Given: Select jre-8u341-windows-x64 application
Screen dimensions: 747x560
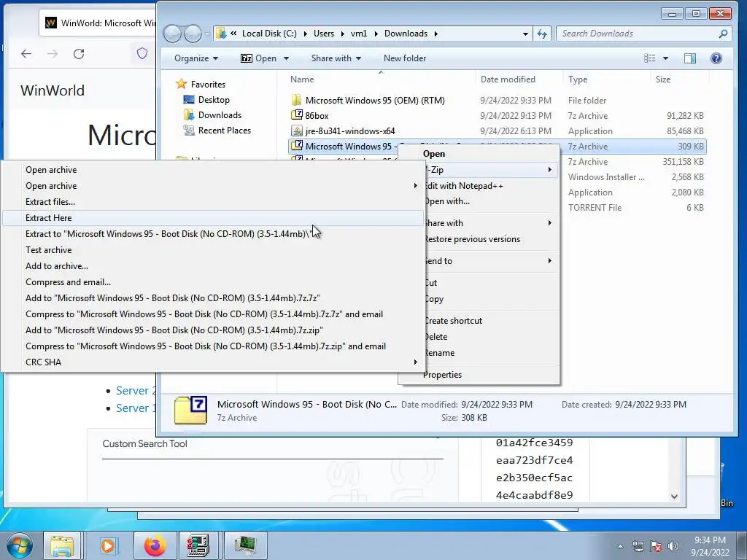Looking at the screenshot, I should click(x=349, y=131).
